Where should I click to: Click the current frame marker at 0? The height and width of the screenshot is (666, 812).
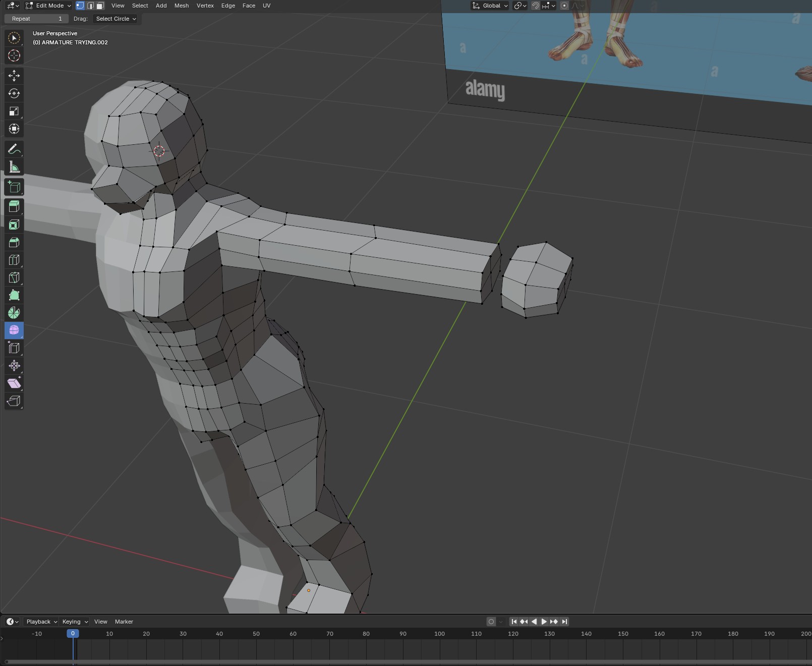[73, 633]
